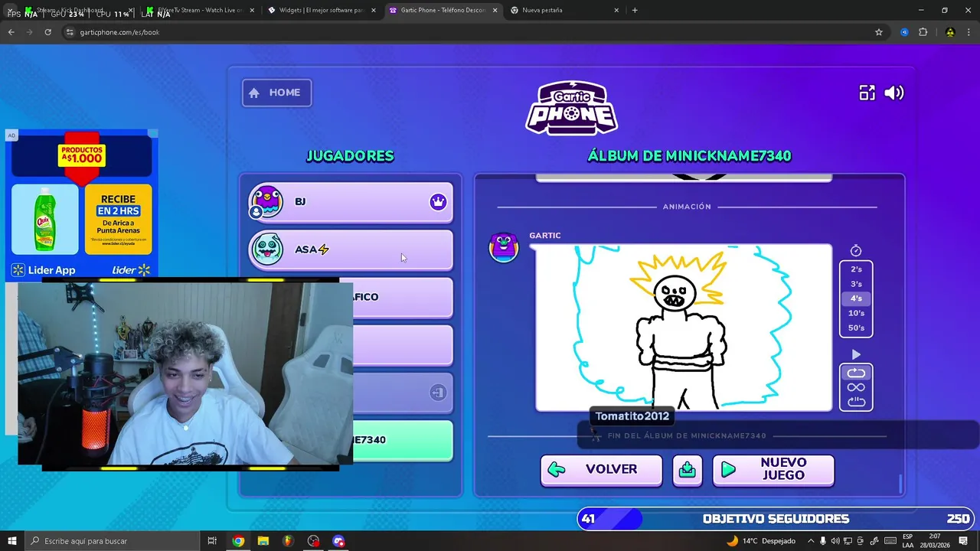Viewport: 980px width, 551px height.
Task: Select the 2's animation speed
Action: pyautogui.click(x=856, y=269)
